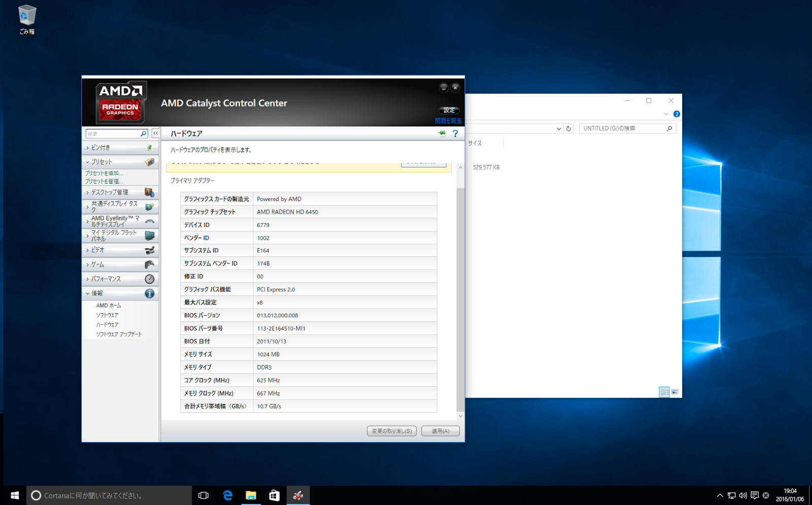Click blue help icon in Explorer window
This screenshot has height=505, width=812.
tap(676, 114)
